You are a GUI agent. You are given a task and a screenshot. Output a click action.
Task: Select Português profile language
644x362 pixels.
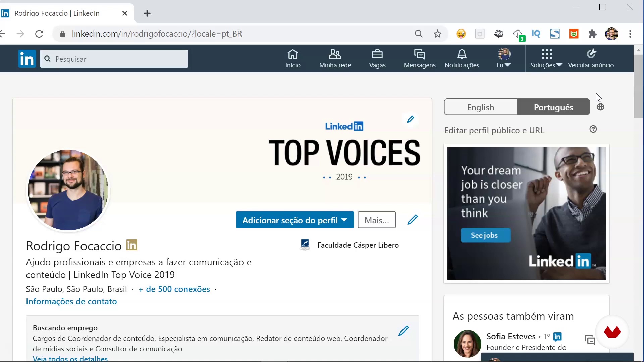pos(553,107)
